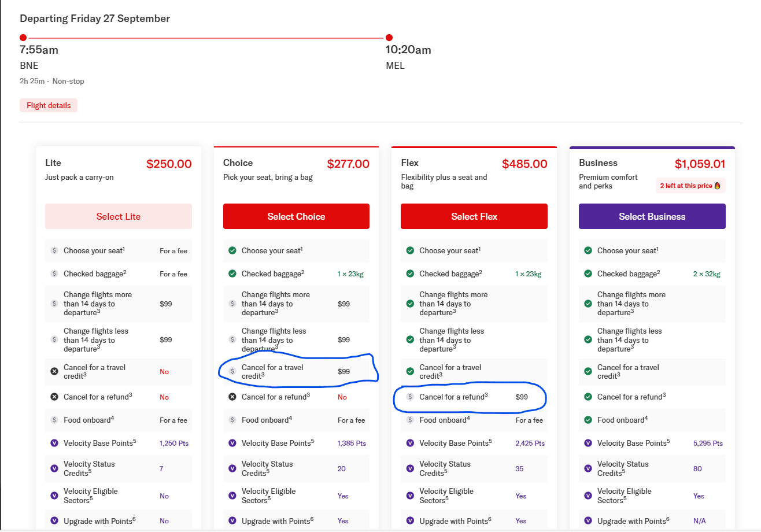Viewport: 761px width, 532px height.
Task: Click Choice '1,385 Pts' Velocity points value
Action: (352, 444)
